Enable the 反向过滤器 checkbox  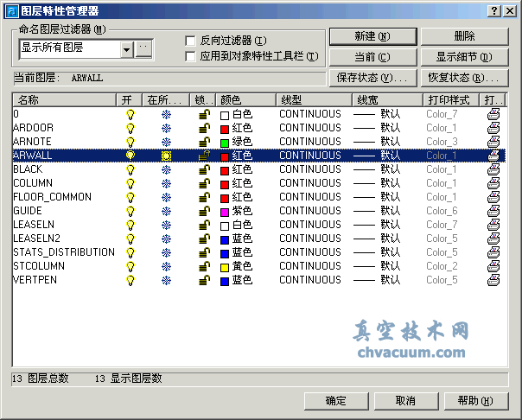click(191, 41)
